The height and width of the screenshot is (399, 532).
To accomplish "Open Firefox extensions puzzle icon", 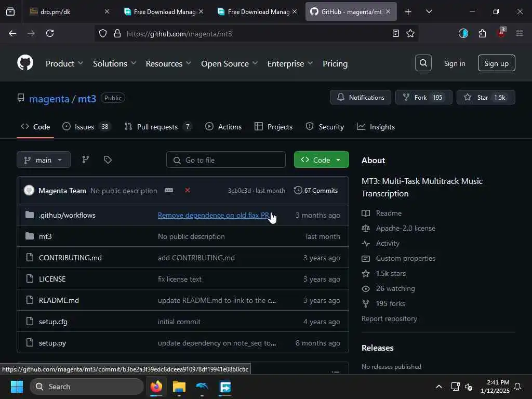I will click(x=482, y=33).
